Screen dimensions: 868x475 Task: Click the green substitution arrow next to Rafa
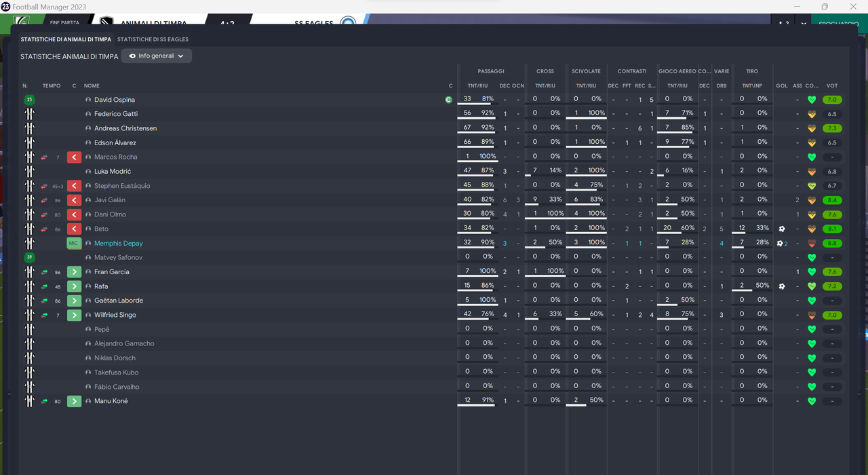74,286
